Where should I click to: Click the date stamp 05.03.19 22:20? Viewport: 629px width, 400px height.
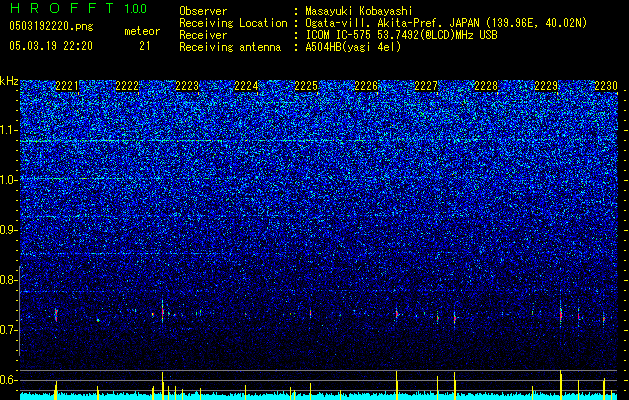51,46
